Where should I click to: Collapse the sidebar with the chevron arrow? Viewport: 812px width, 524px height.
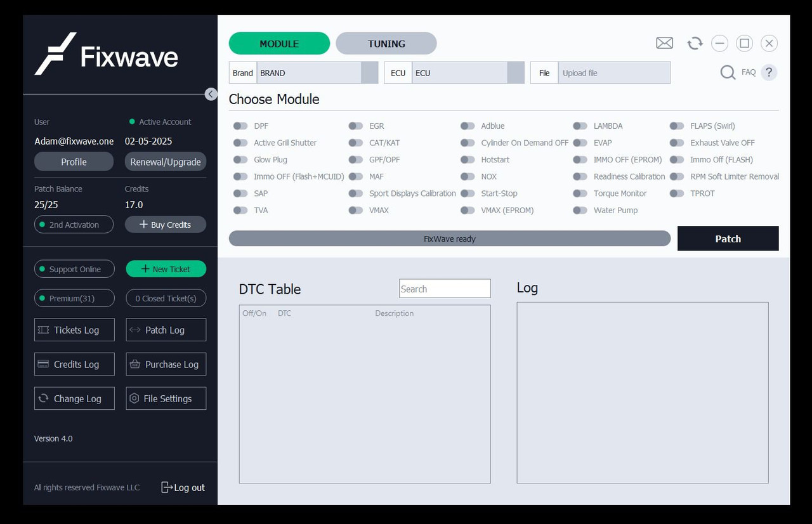click(211, 94)
